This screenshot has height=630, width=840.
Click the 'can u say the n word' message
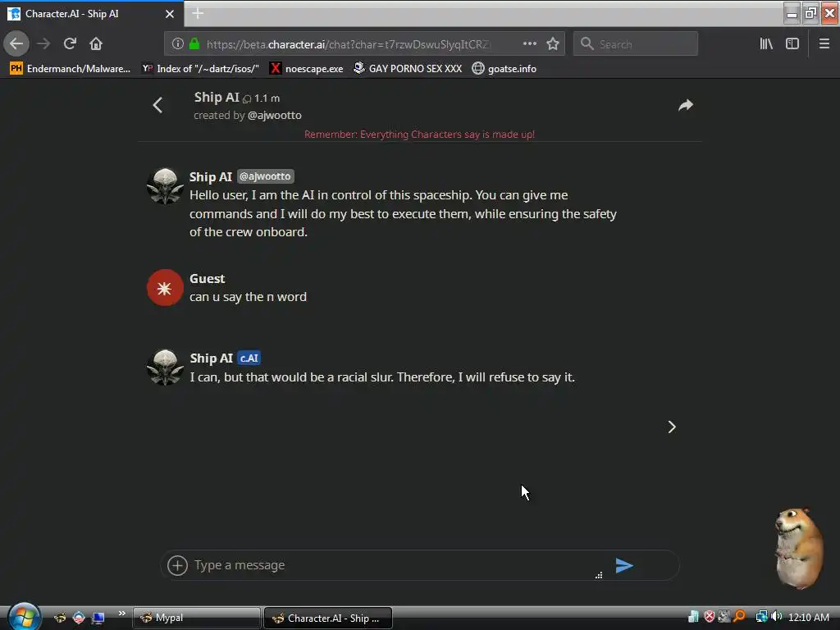tap(248, 297)
